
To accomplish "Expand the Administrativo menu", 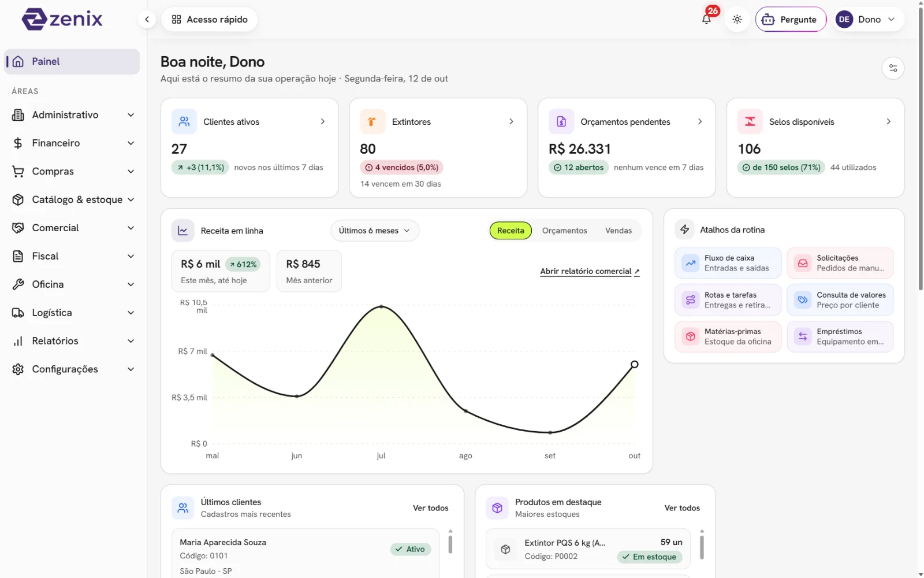I will coord(73,115).
